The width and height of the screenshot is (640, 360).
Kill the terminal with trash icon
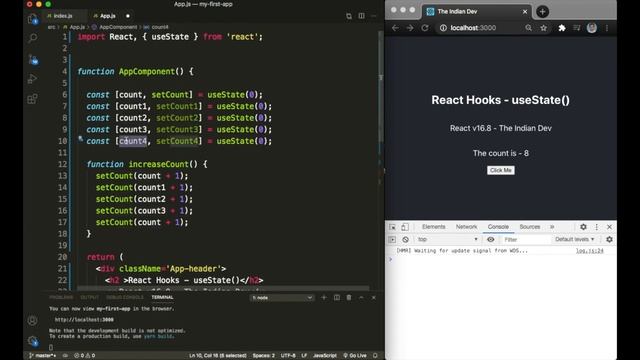tap(349, 298)
